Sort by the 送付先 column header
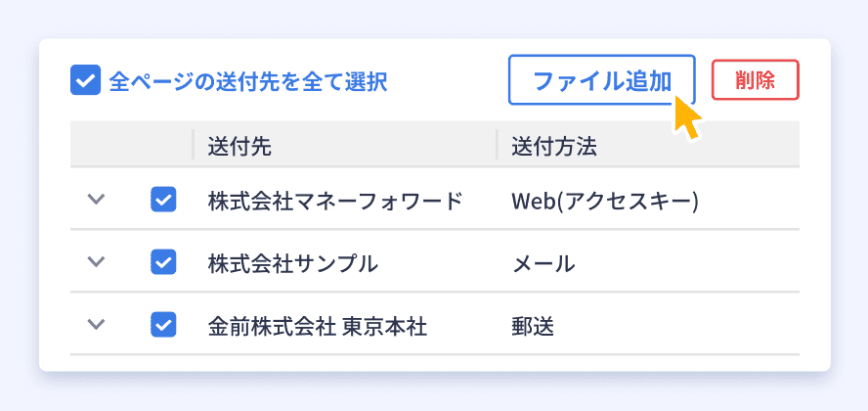Viewport: 868px width, 411px height. point(239,146)
